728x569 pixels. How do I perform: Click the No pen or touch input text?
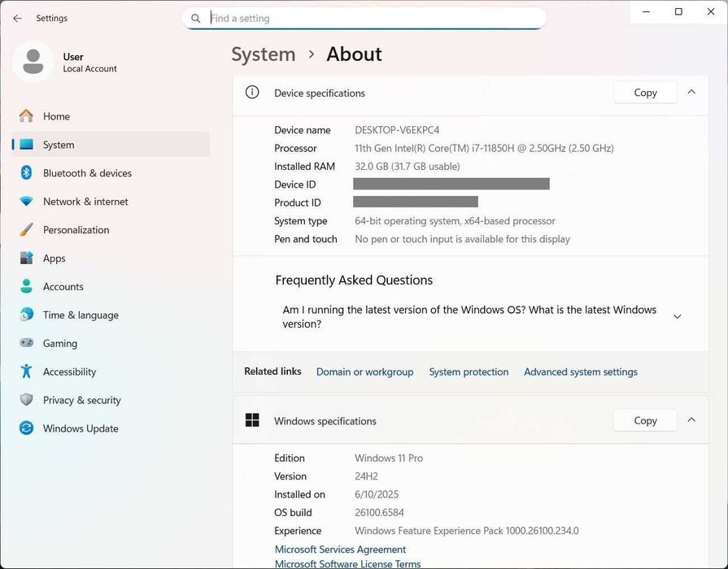463,239
